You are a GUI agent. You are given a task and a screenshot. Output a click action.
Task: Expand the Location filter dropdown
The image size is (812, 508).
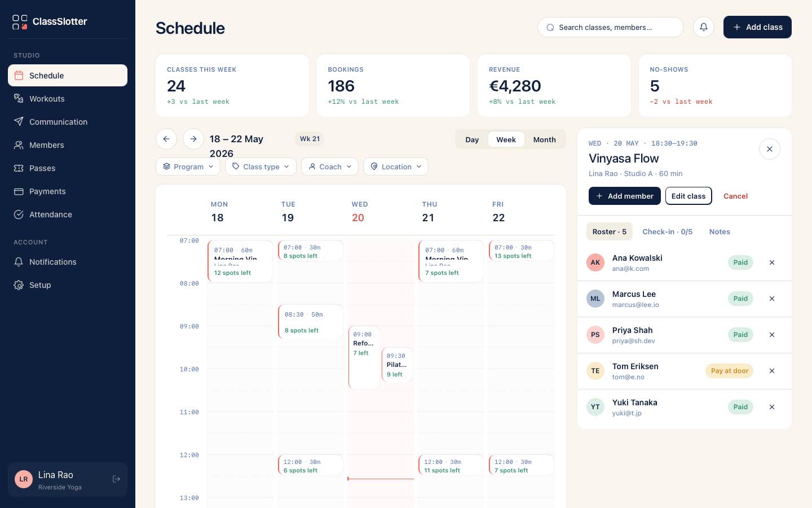(396, 167)
